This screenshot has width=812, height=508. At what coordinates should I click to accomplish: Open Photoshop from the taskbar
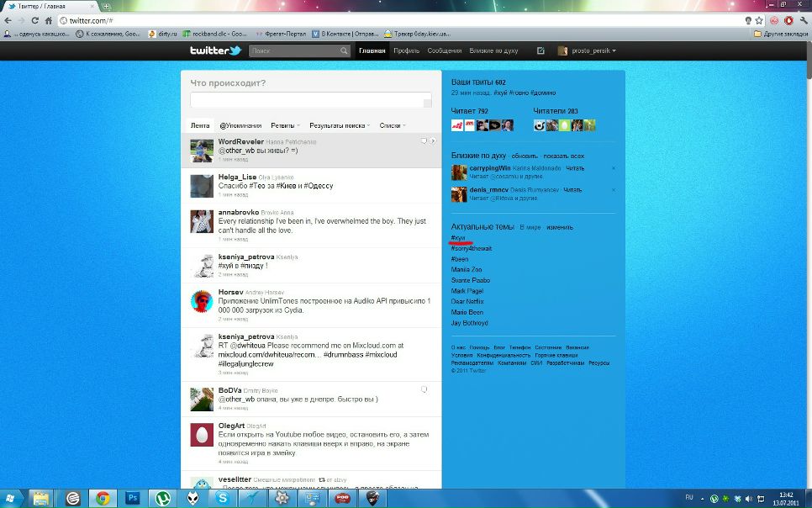(132, 498)
